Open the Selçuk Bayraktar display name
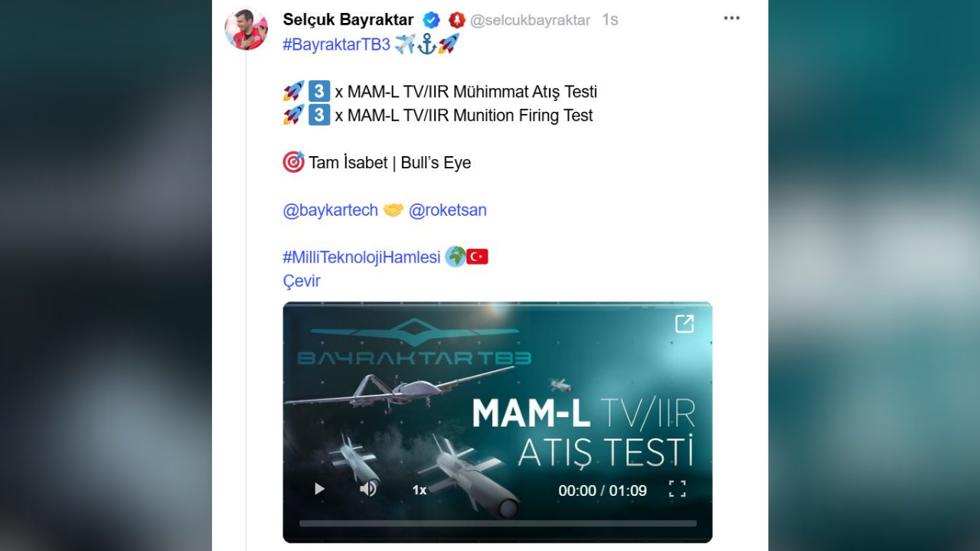This screenshot has width=980, height=551. [348, 20]
